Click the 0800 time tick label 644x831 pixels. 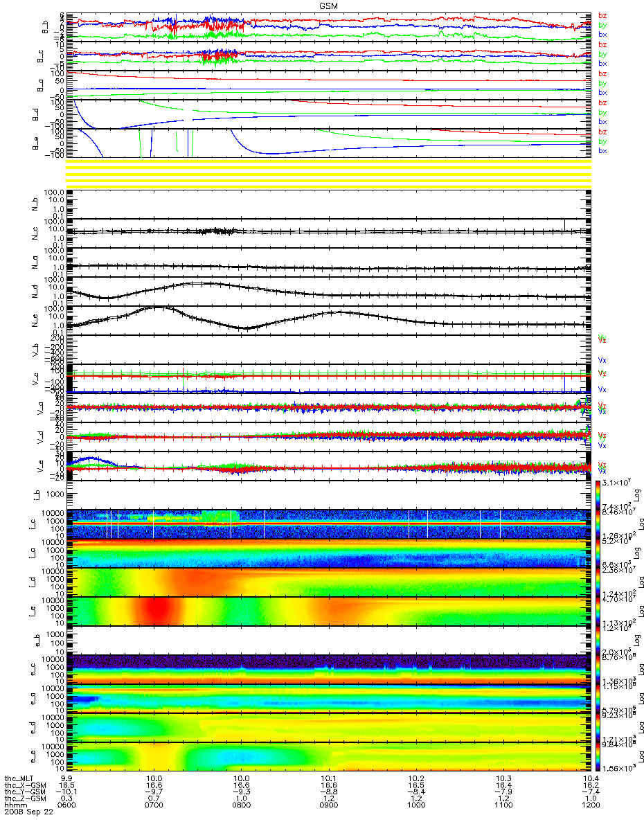tap(242, 804)
